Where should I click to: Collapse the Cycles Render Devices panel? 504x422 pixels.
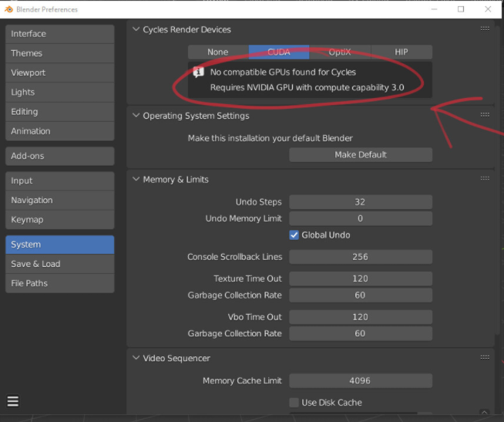[x=136, y=29]
